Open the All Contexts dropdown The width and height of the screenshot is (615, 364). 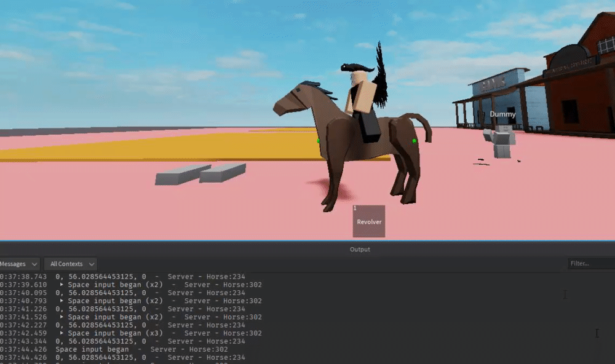click(x=71, y=264)
